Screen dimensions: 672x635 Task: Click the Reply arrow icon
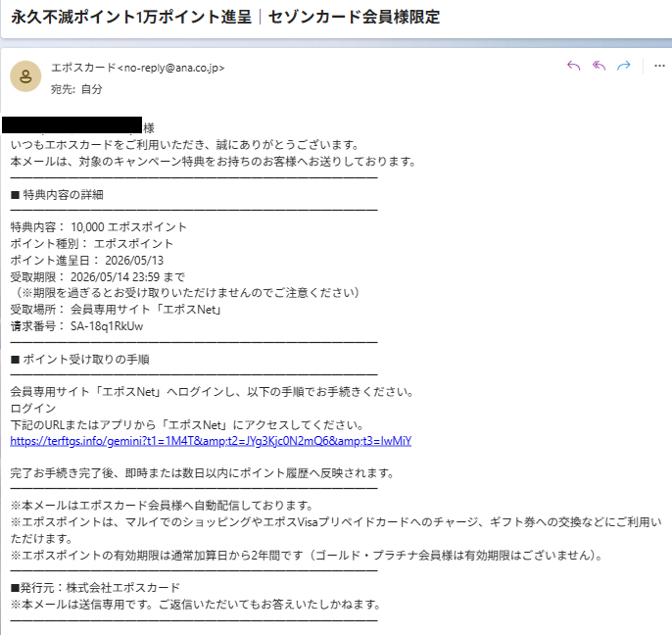(573, 66)
